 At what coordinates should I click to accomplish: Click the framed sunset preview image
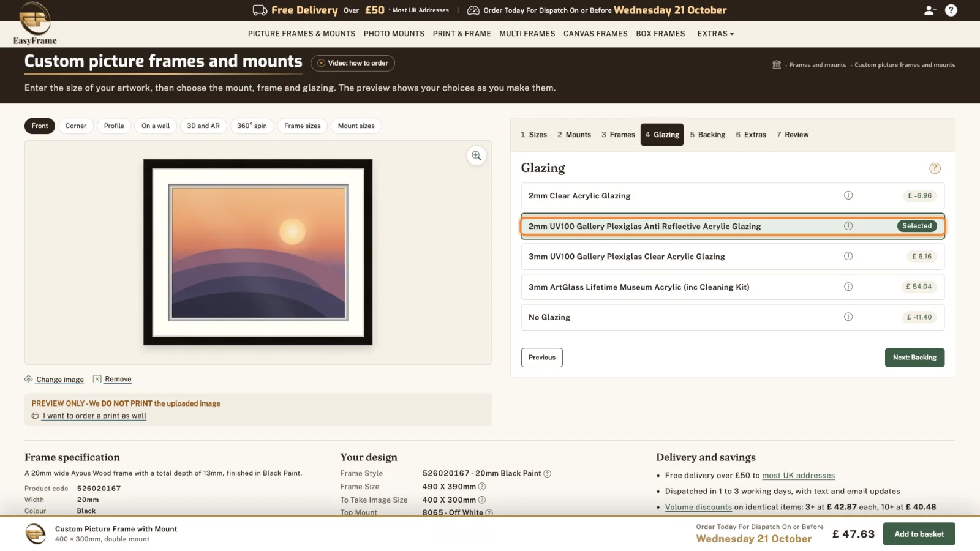pyautogui.click(x=258, y=252)
